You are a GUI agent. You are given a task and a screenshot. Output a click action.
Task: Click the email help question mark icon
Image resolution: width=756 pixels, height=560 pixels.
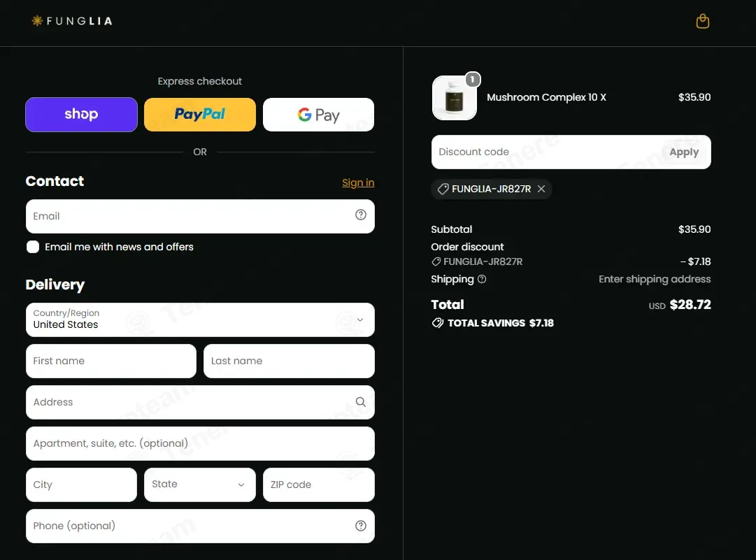tap(361, 215)
